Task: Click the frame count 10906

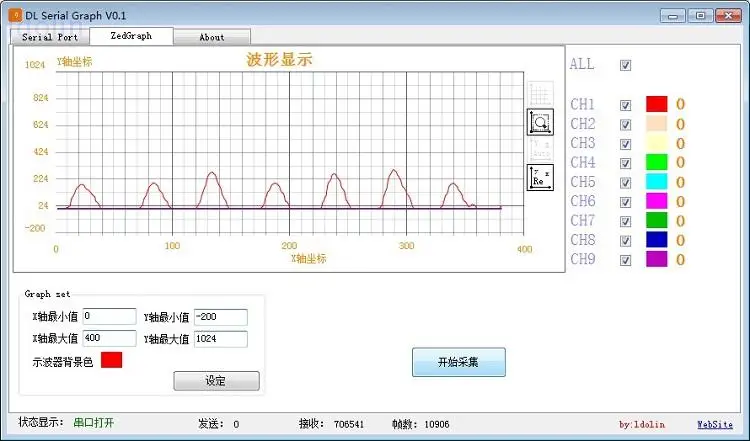Action: tap(437, 424)
